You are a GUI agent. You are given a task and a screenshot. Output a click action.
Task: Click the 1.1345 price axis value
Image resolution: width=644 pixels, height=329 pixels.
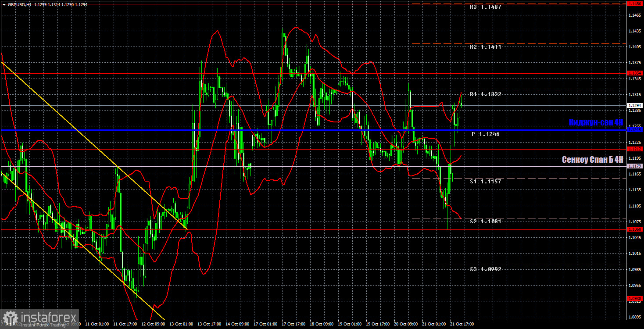(635, 79)
